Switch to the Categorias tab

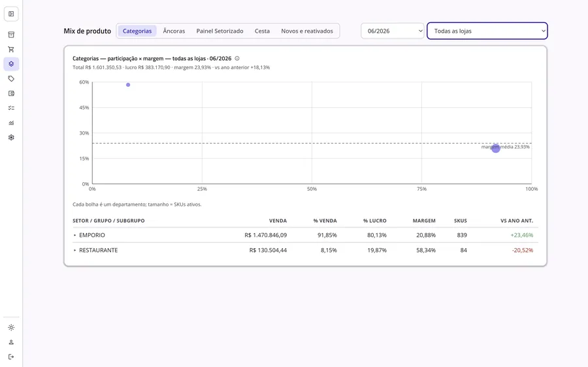[x=137, y=31]
